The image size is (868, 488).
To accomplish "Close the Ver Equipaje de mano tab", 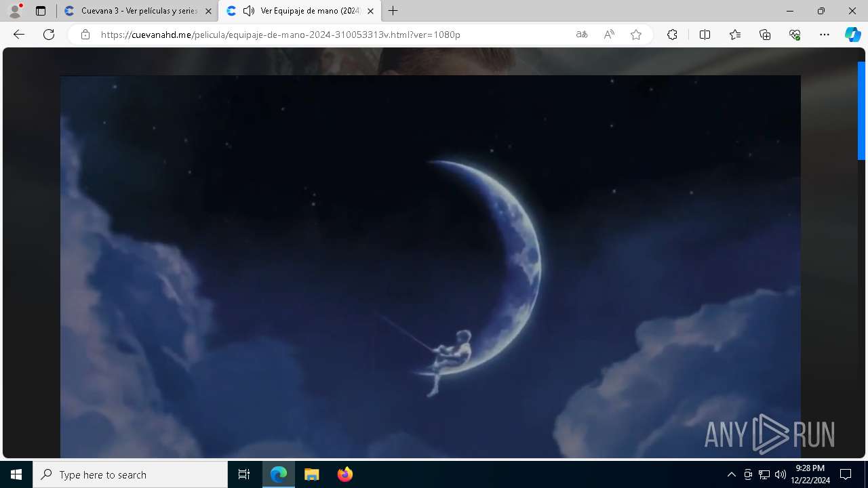I will 370,11.
